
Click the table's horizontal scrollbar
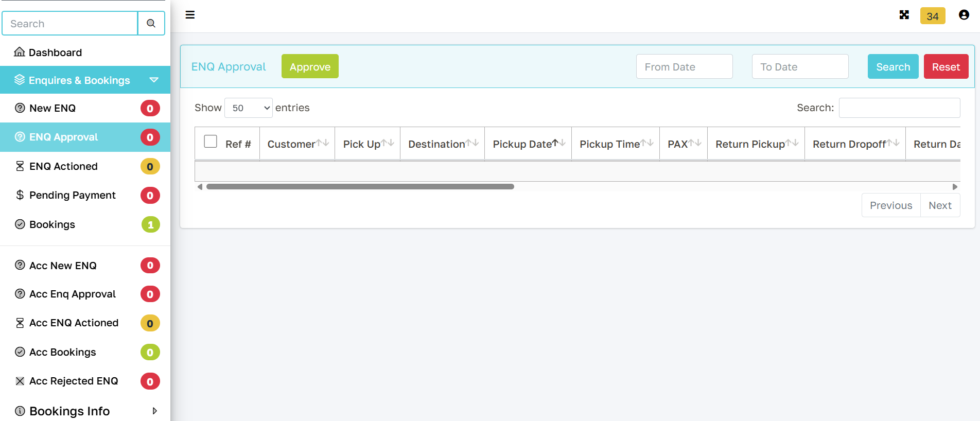coord(360,187)
